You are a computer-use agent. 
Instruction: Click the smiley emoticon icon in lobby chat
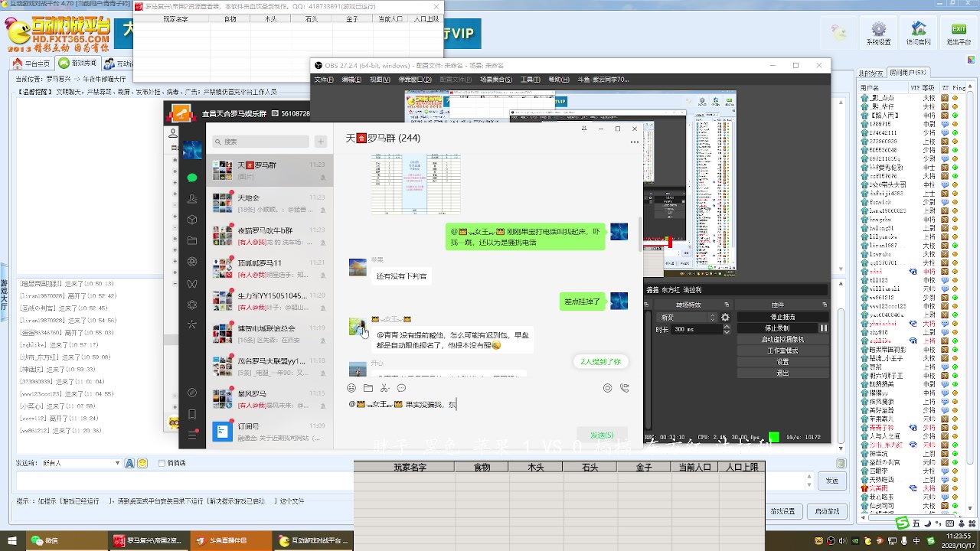(x=142, y=463)
